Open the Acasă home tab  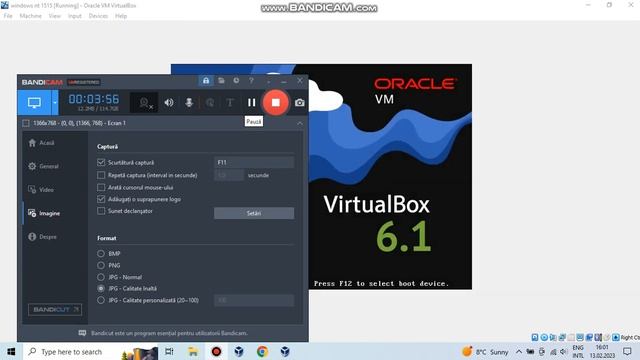[42, 143]
